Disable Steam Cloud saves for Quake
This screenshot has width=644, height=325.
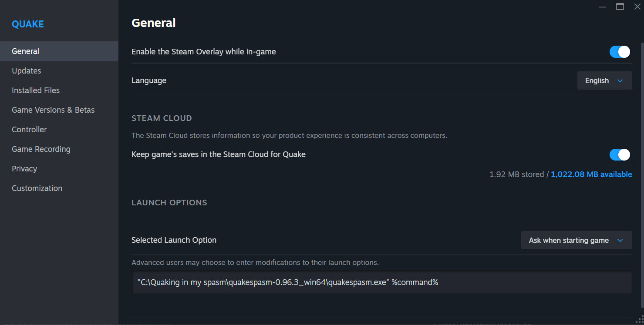click(x=620, y=154)
